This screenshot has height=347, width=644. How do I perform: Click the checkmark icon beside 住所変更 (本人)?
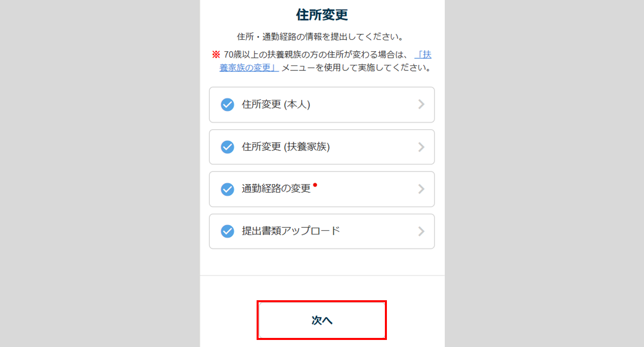coord(227,105)
